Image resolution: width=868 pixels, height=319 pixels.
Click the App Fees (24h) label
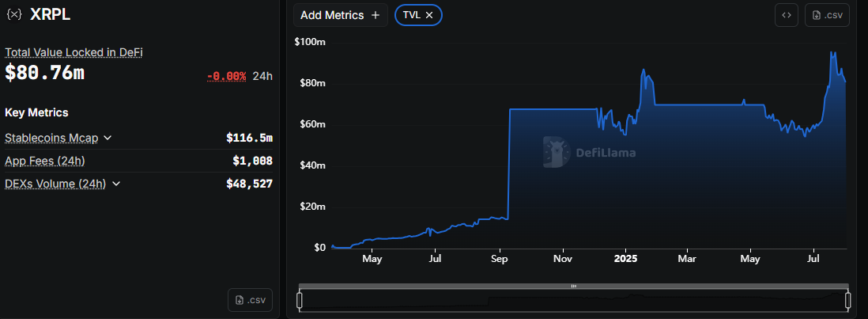[x=45, y=161]
